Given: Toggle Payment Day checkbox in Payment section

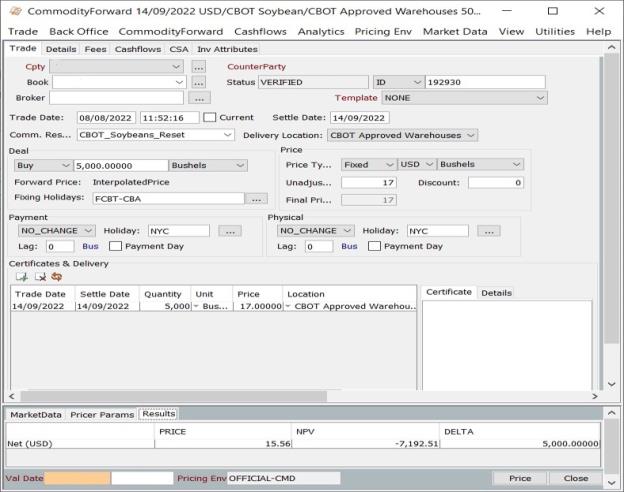Looking at the screenshot, I should [x=115, y=246].
